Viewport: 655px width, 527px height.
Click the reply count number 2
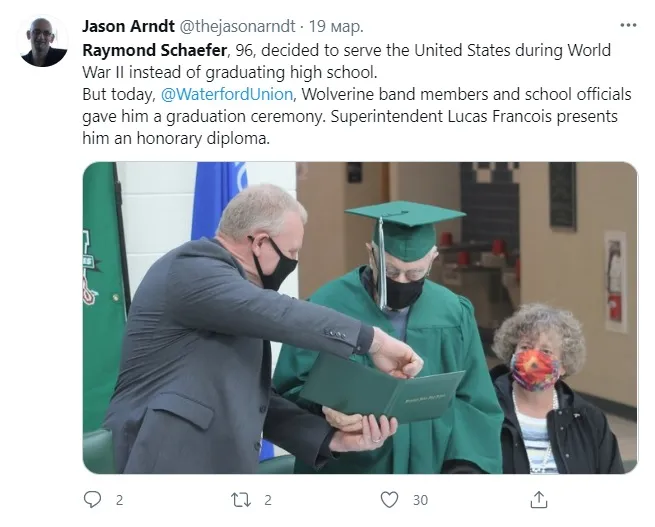[x=119, y=500]
